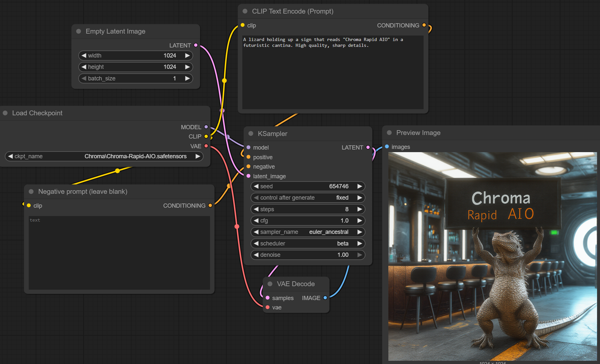Select the VAE Decode node title
The width and height of the screenshot is (600, 364).
click(295, 284)
